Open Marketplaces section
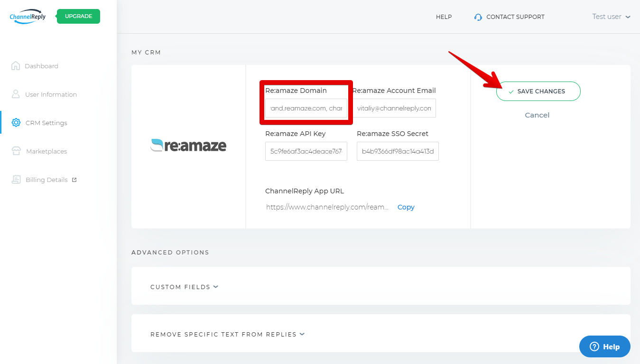 click(x=46, y=151)
